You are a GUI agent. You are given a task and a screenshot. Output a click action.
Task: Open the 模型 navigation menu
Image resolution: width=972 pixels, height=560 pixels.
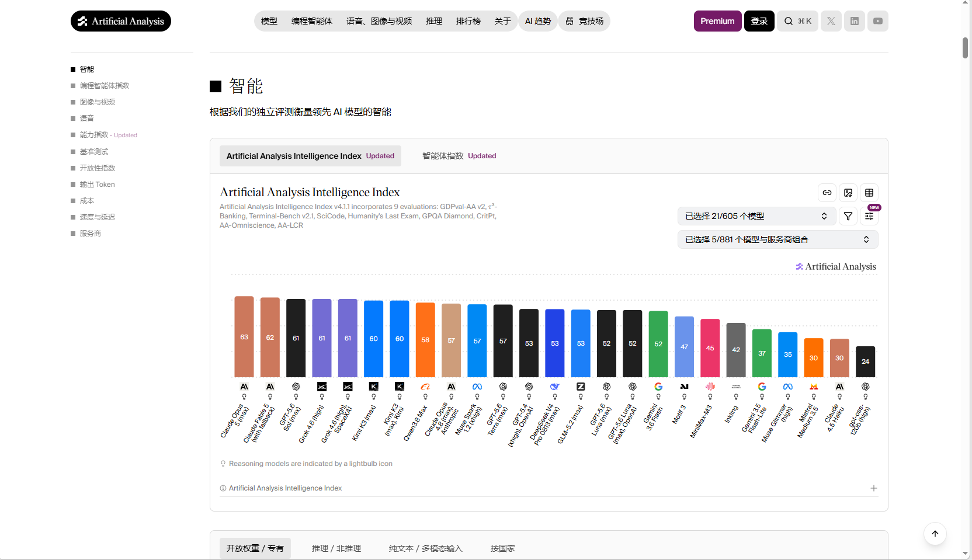(x=269, y=21)
